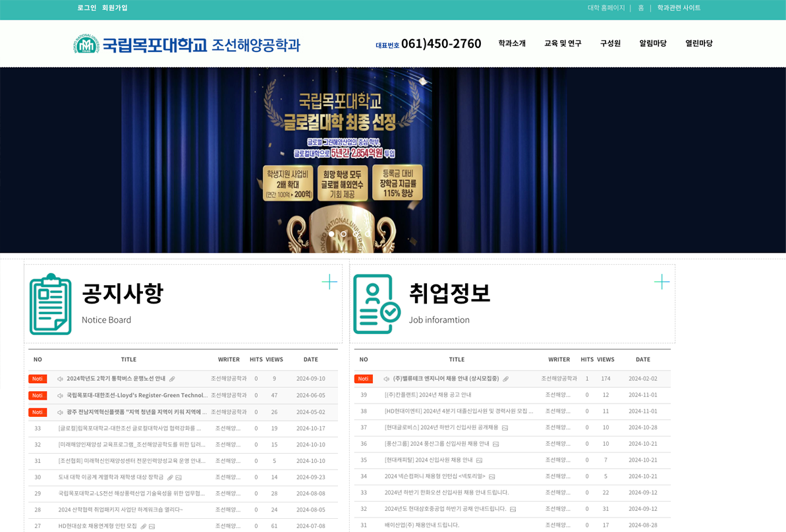The height and width of the screenshot is (532, 786).
Task: Click speaker icon beside 벨류테크 job notice
Action: point(386,379)
